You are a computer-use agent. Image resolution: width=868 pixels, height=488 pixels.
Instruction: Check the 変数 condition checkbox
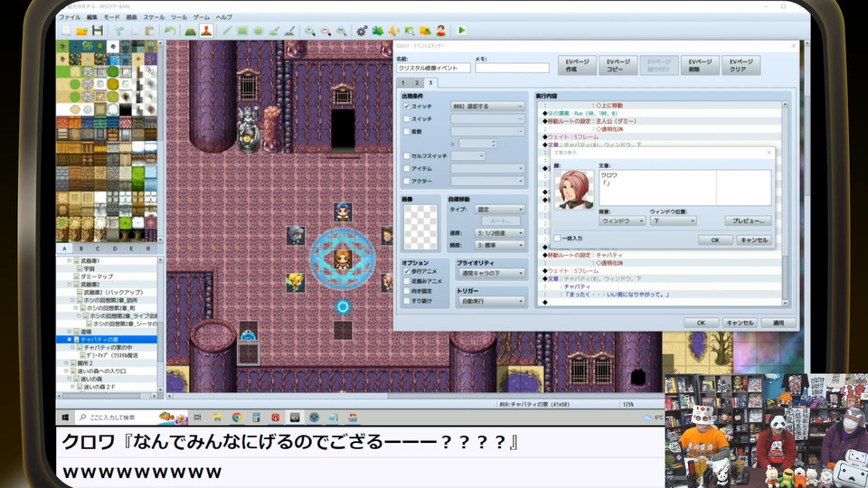tap(406, 132)
